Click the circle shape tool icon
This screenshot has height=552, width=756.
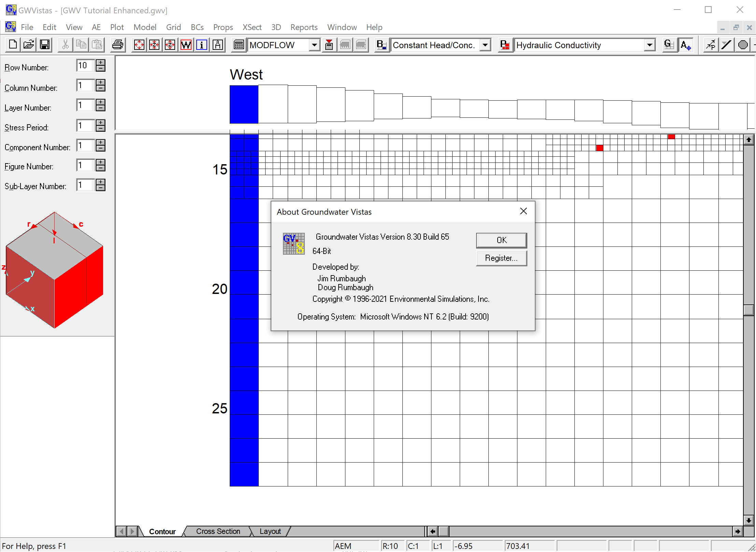point(743,45)
